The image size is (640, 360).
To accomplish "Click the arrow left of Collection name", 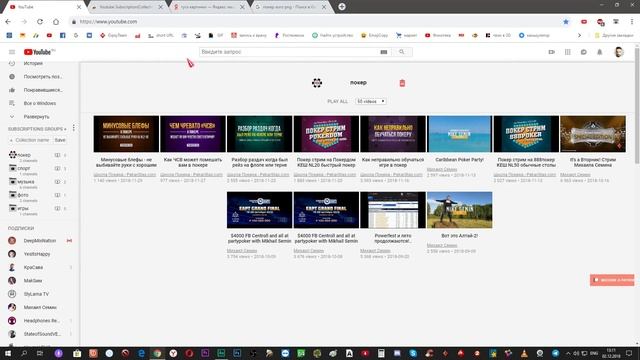I will [11, 140].
